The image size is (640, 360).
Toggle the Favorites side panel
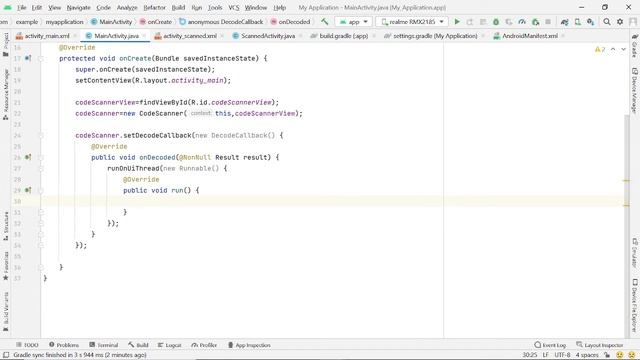point(6,266)
